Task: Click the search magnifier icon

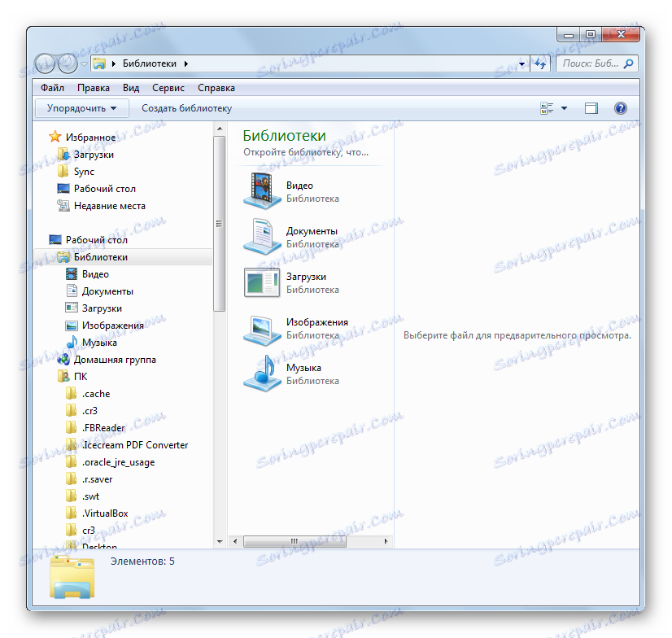Action: [x=630, y=63]
